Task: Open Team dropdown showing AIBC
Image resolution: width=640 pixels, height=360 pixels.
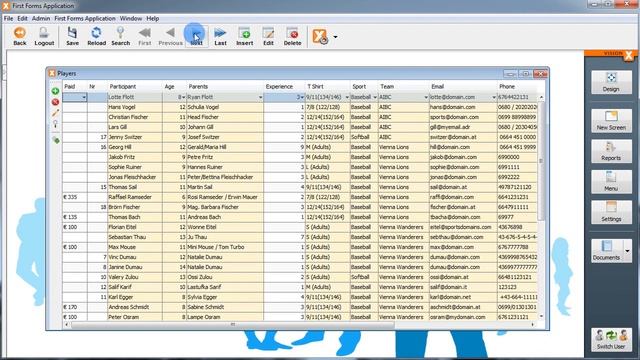Action: point(426,97)
